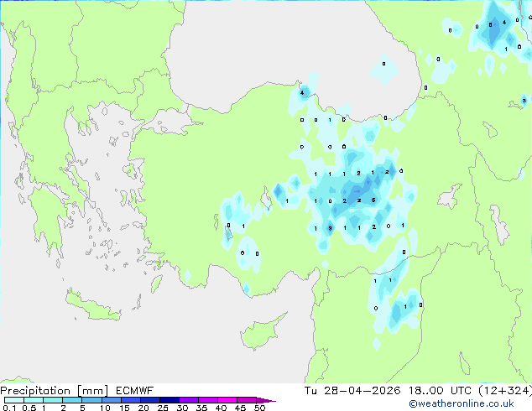The width and height of the screenshot is (532, 411).
Task: Select the 0.1–0.5 mm legend swatch
Action: [x=14, y=400]
